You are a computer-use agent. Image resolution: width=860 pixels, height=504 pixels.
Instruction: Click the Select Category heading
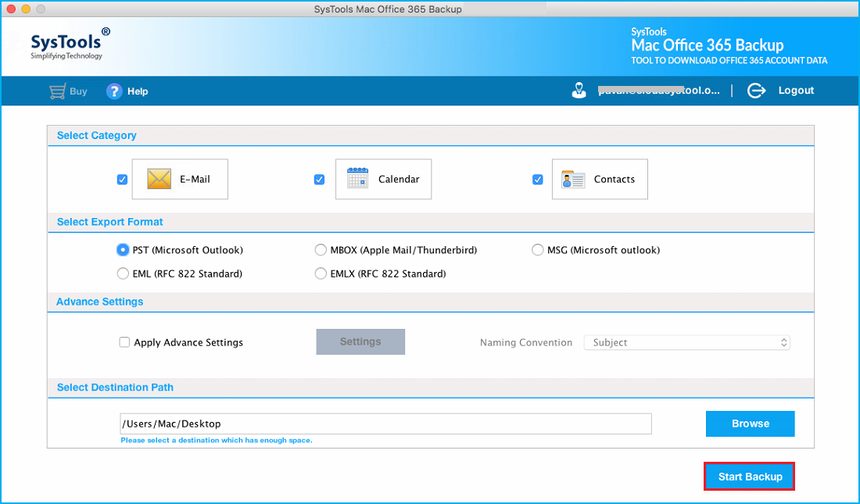pos(96,135)
